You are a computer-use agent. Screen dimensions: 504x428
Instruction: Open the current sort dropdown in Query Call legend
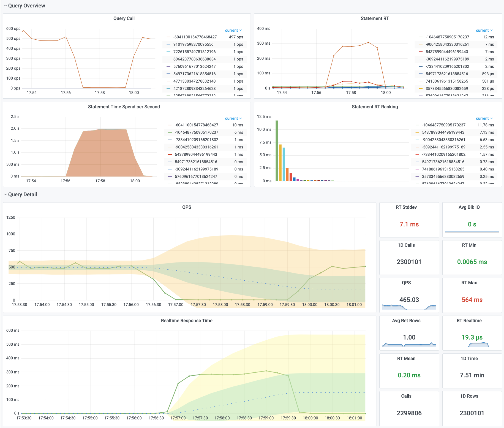point(233,31)
